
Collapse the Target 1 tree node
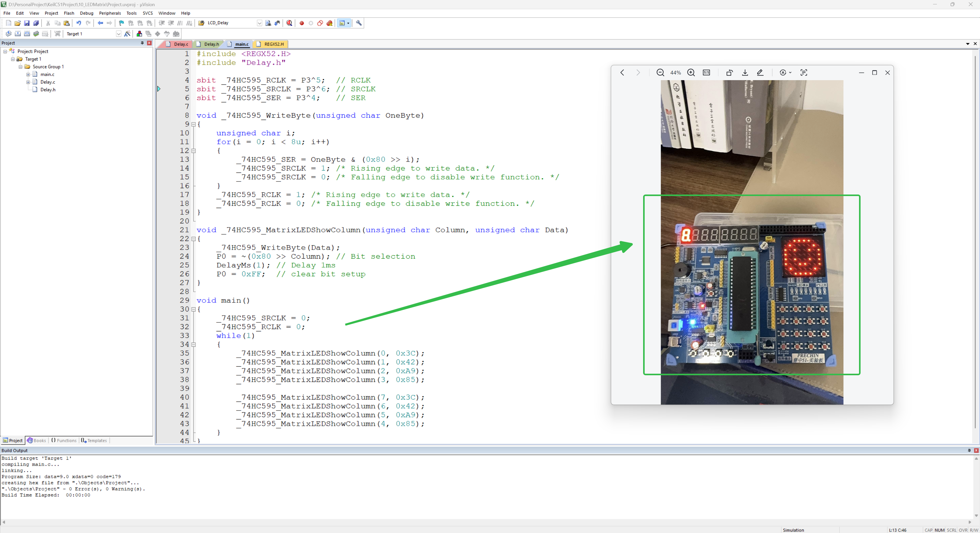[x=13, y=59]
